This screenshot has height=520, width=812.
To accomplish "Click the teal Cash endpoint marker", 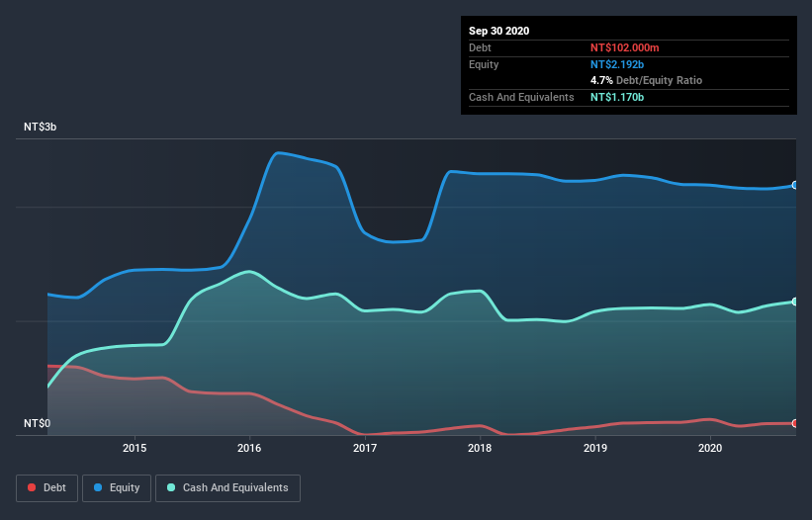I will coord(795,302).
